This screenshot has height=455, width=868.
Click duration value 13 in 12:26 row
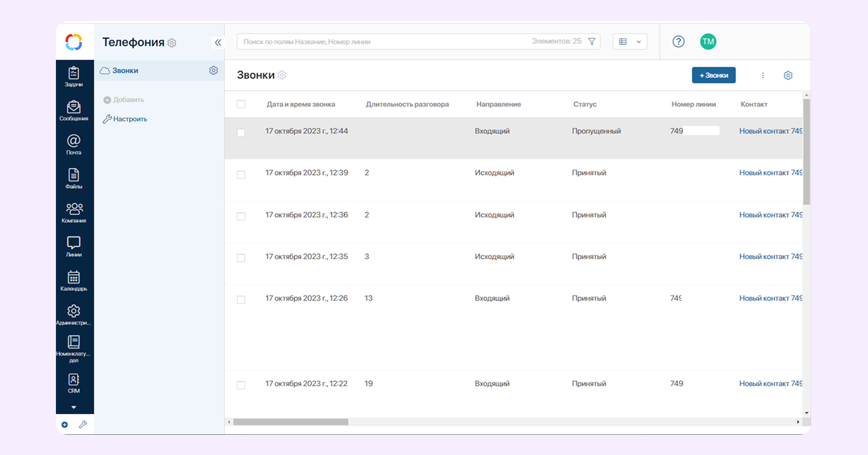point(369,298)
